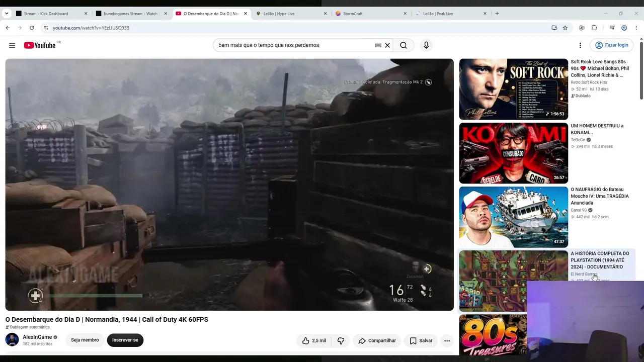This screenshot has width=644, height=362.
Task: Click the page vertical scrollbar
Action: [641, 70]
